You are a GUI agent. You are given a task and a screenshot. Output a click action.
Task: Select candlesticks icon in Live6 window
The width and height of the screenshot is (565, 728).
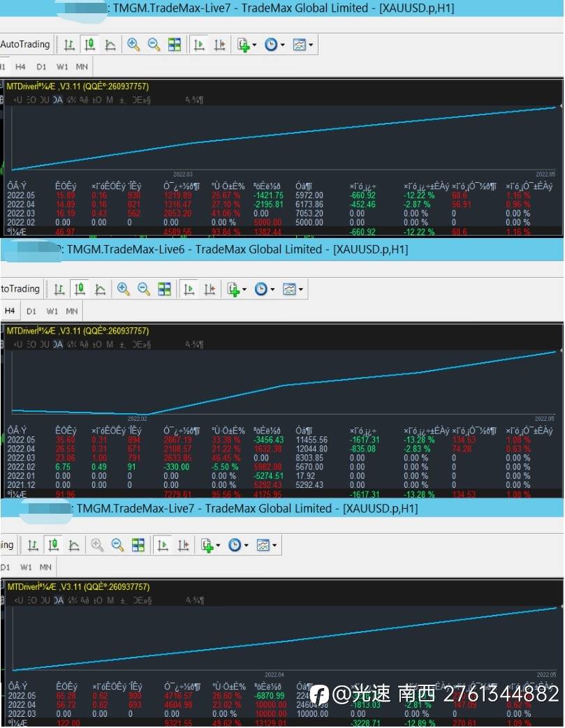(80, 289)
